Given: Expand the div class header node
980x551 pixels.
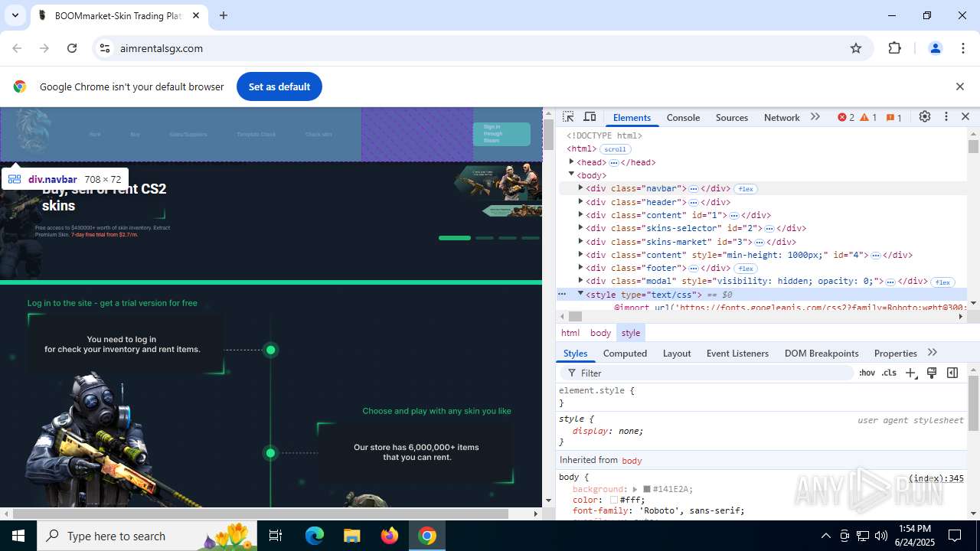Looking at the screenshot, I should click(580, 201).
